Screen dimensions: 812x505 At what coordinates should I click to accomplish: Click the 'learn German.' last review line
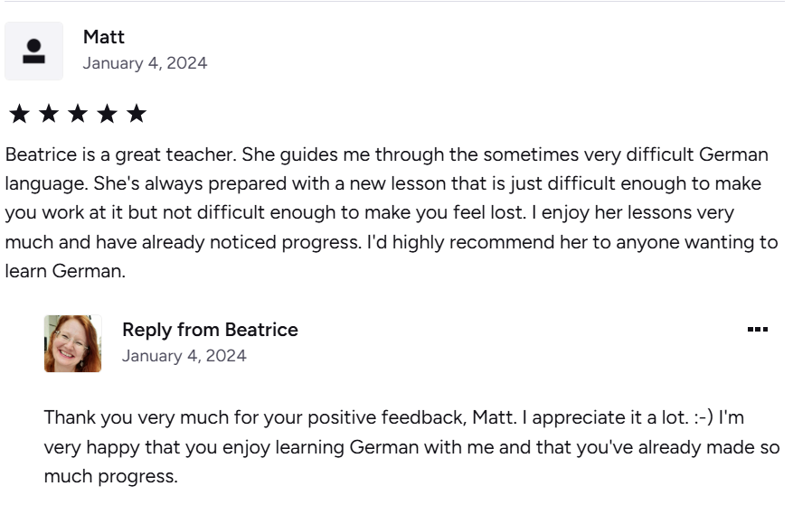click(65, 271)
